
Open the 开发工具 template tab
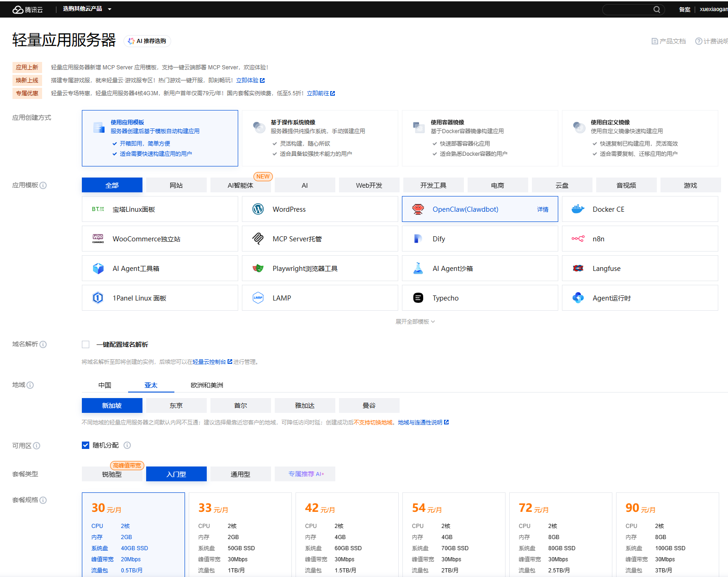tap(433, 185)
